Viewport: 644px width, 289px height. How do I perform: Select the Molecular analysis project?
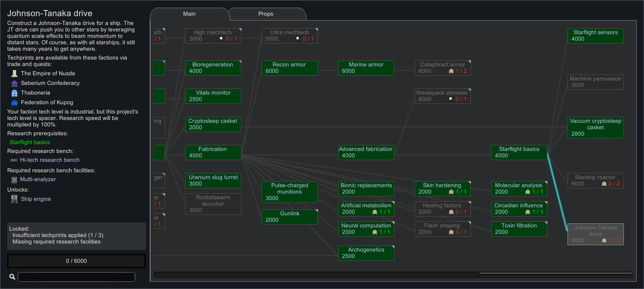[519, 189]
